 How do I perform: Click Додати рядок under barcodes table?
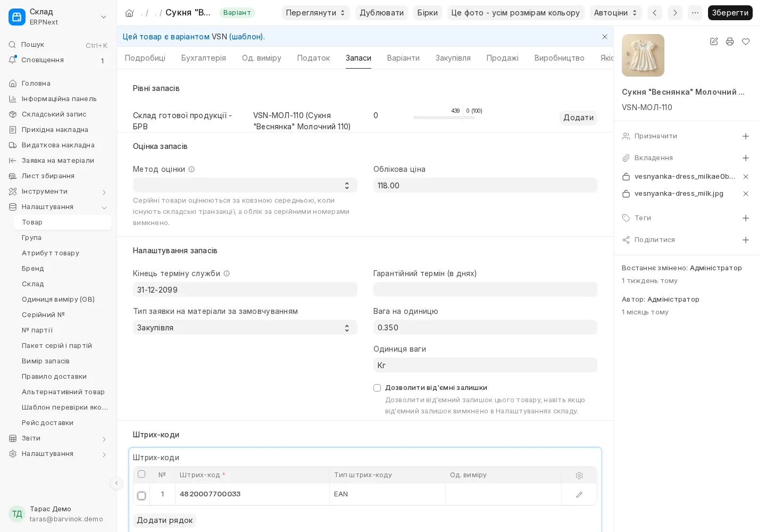point(164,520)
